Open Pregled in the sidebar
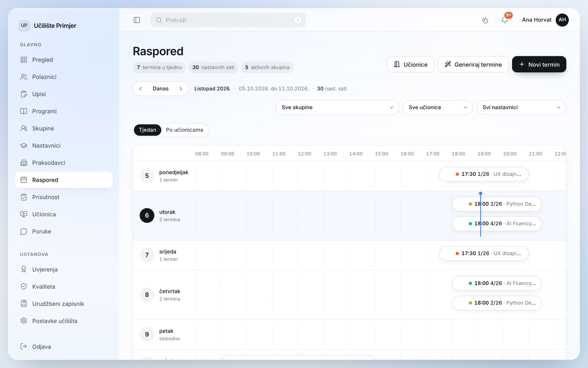588x368 pixels. pos(64,60)
